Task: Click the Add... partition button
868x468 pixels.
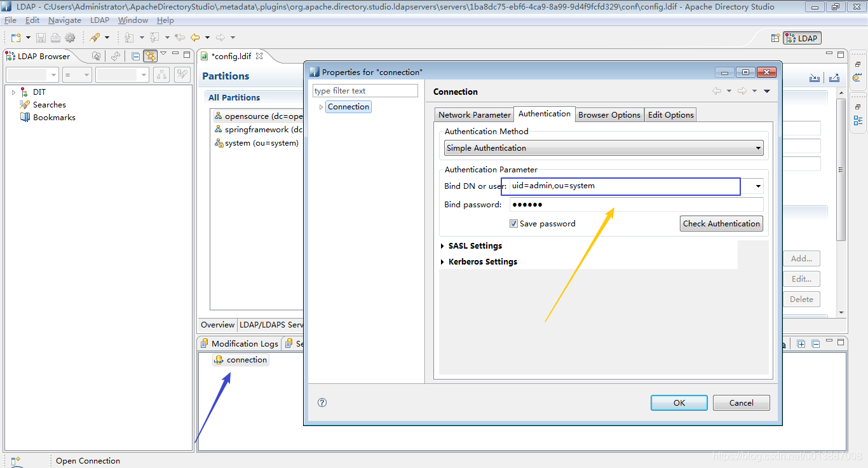Action: (x=801, y=259)
